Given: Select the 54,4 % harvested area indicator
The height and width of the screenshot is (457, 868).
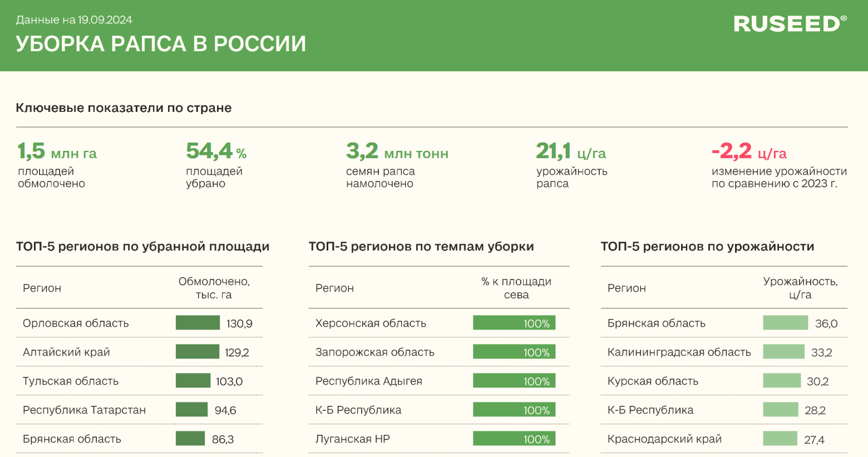Looking at the screenshot, I should tap(216, 151).
